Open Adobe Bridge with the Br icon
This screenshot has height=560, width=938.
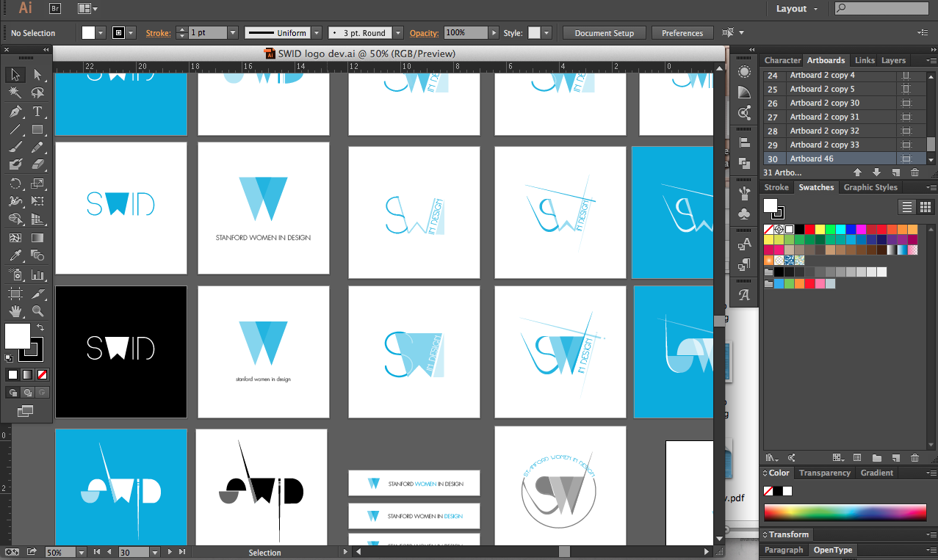point(55,8)
